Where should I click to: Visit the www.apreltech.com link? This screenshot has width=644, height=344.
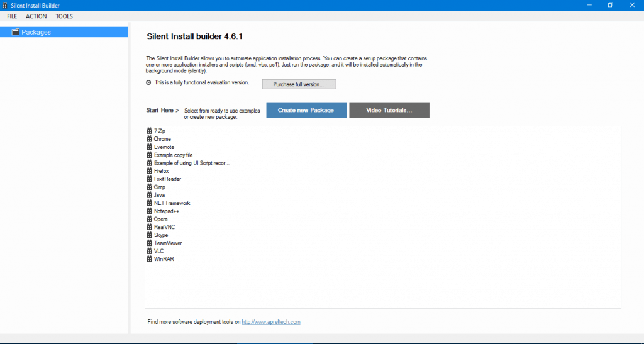tap(271, 322)
